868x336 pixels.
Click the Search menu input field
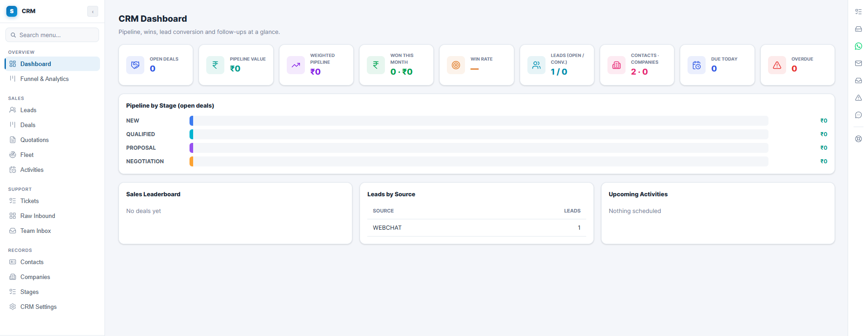click(52, 35)
